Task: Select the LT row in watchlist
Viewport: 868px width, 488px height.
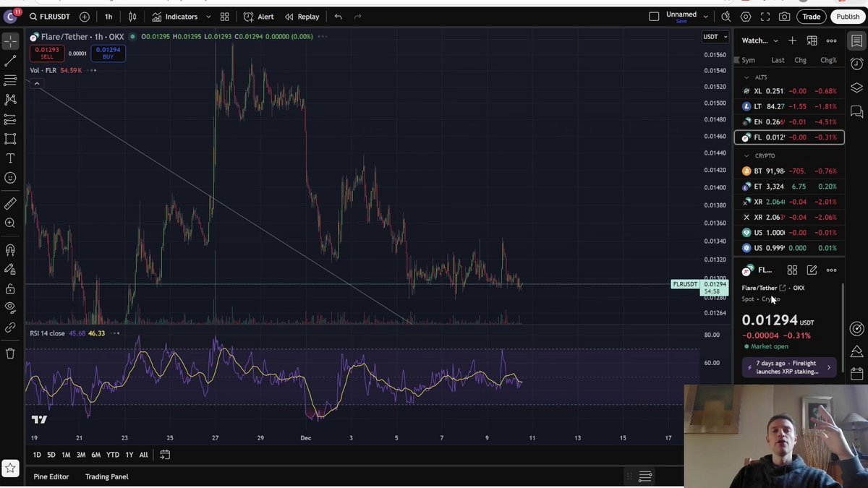Action: [789, 106]
